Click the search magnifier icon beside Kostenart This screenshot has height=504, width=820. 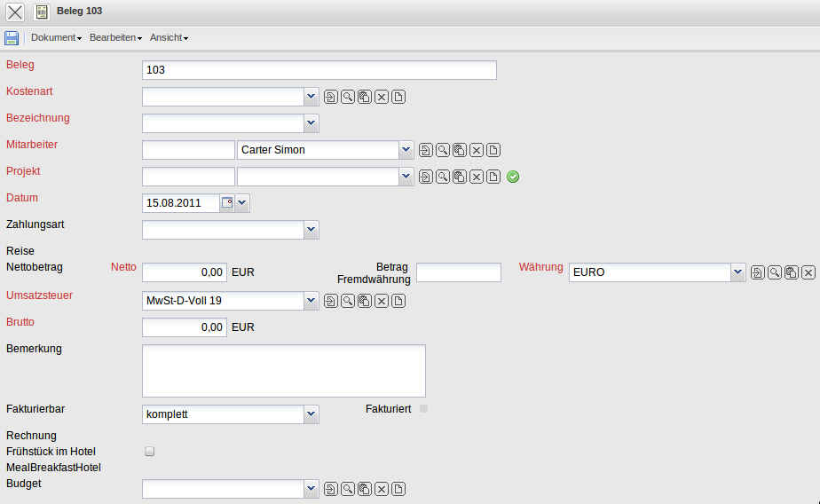[348, 97]
